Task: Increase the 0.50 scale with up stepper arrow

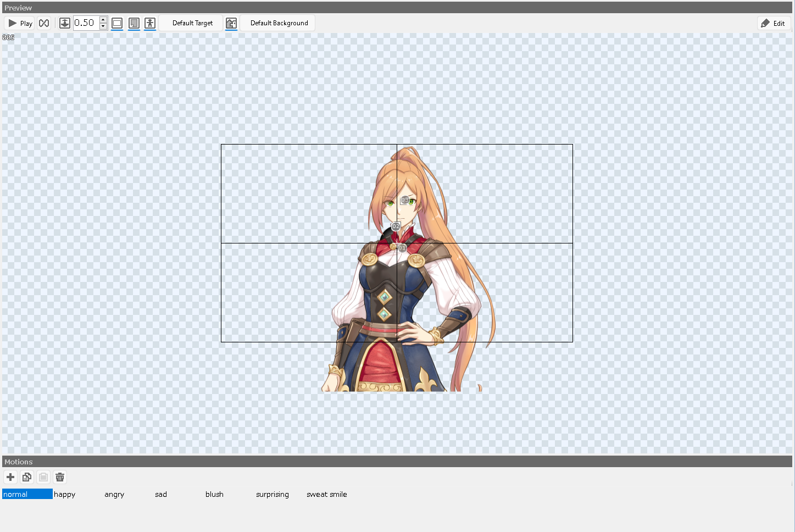Action: (103, 20)
